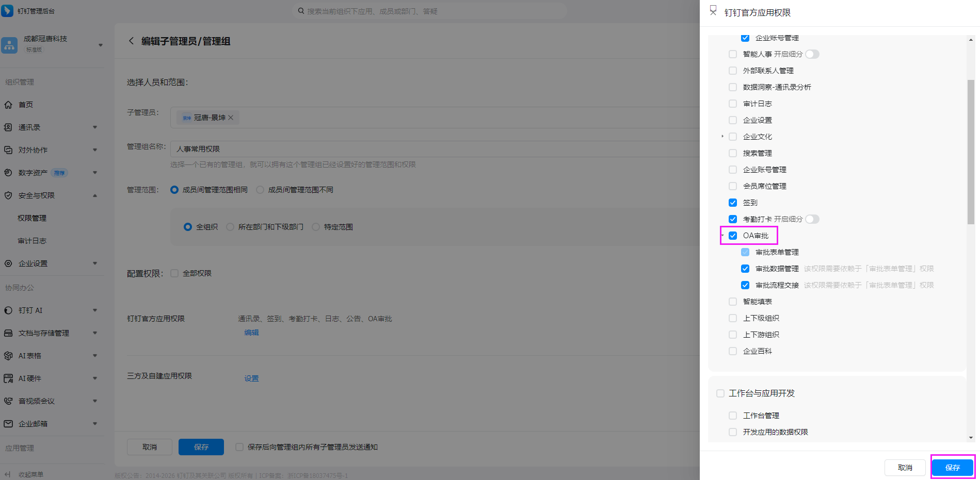980x480 pixels.
Task: Expand the 音视频会议 menu arrow
Action: click(x=95, y=401)
